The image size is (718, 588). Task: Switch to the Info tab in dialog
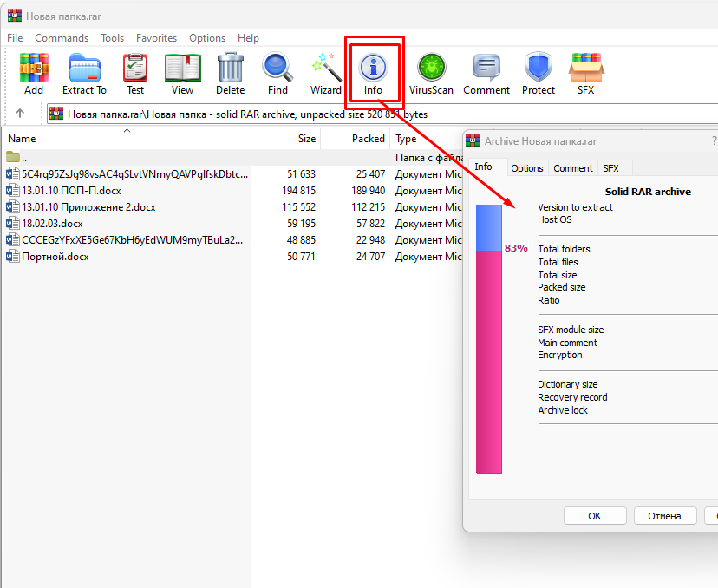click(x=484, y=167)
